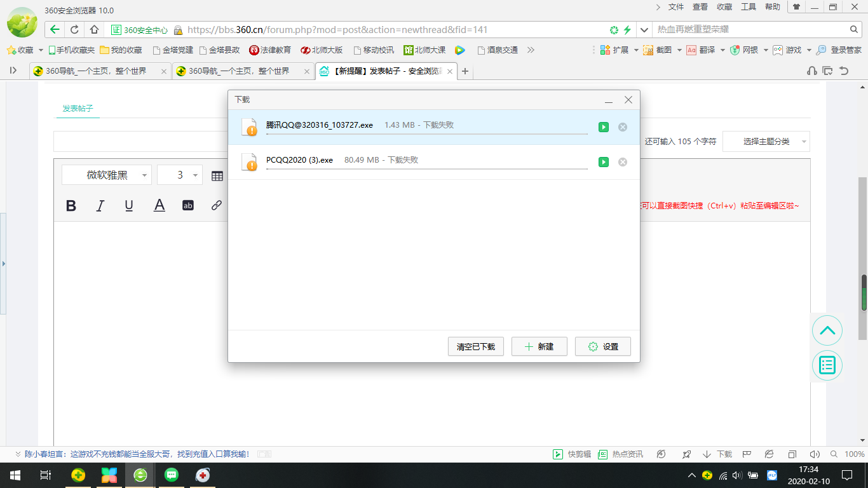Open the 扩展 extensions dropdown
This screenshot has height=488, width=868.
(x=620, y=50)
